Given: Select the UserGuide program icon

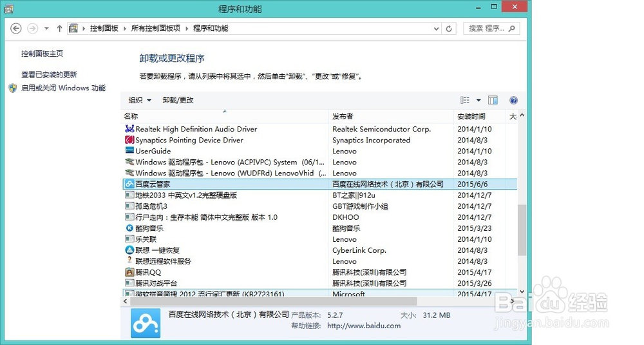Looking at the screenshot, I should tap(129, 151).
